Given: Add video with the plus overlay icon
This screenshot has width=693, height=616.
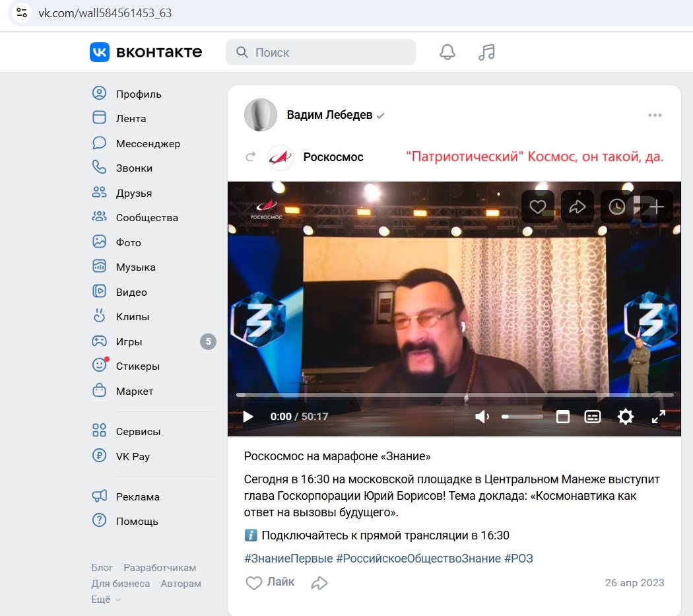Looking at the screenshot, I should [656, 207].
